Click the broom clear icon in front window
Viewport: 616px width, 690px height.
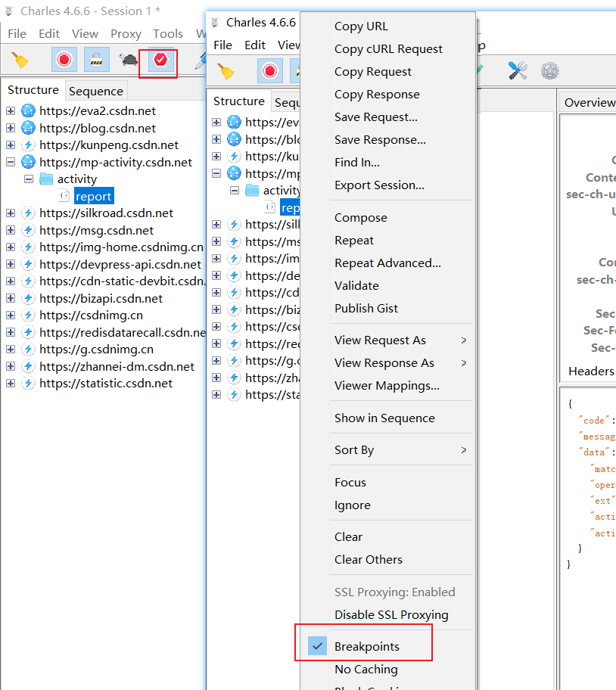(226, 71)
